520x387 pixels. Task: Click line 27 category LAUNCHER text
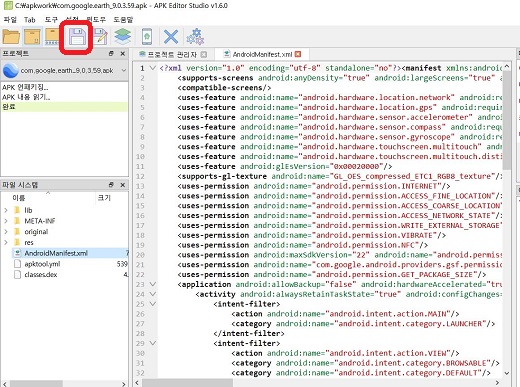pyautogui.click(x=363, y=324)
